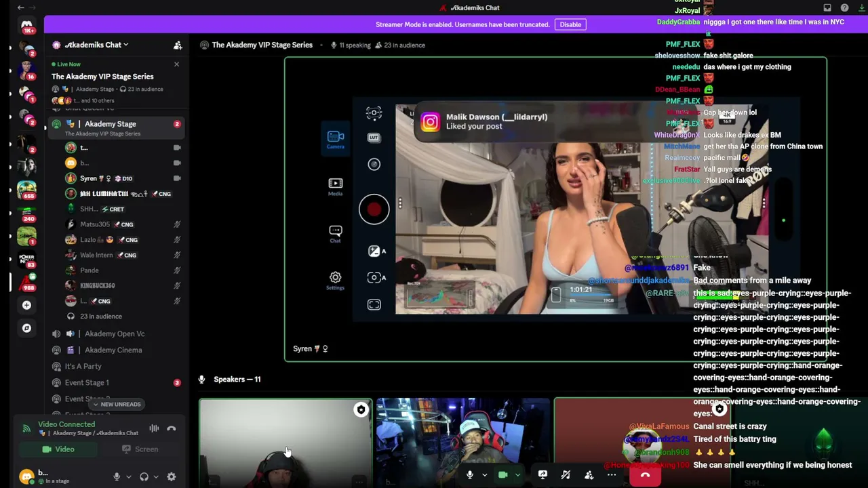This screenshot has height=488, width=868.
Task: Click the round lens icon below LUT
Action: [374, 164]
